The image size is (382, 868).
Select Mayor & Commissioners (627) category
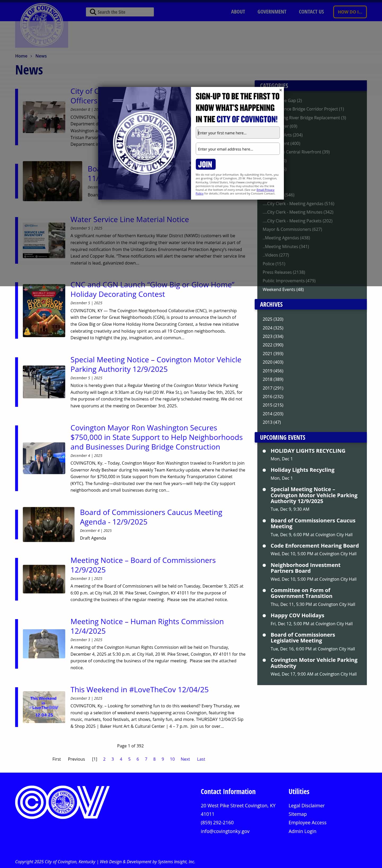[292, 229]
